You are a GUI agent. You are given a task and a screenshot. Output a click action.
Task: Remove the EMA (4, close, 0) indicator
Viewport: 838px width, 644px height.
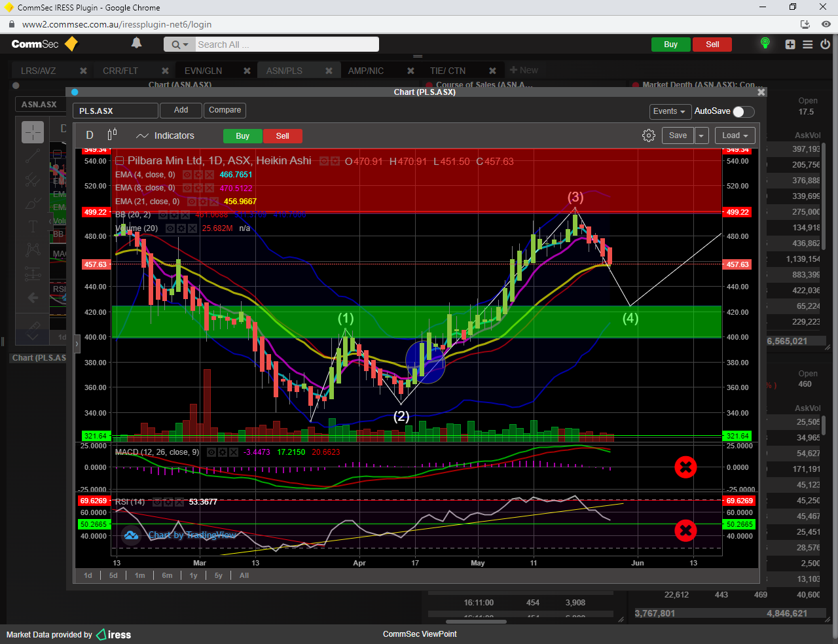(209, 175)
